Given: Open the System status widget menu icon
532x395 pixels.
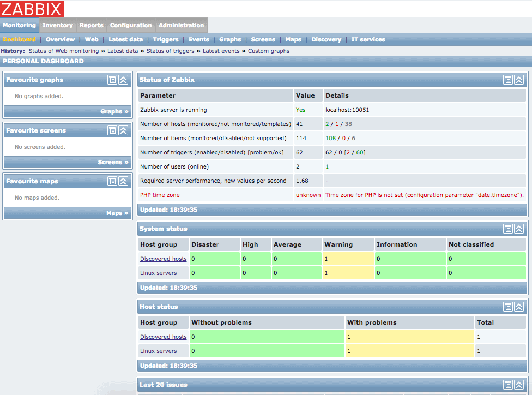Looking at the screenshot, I should 508,229.
